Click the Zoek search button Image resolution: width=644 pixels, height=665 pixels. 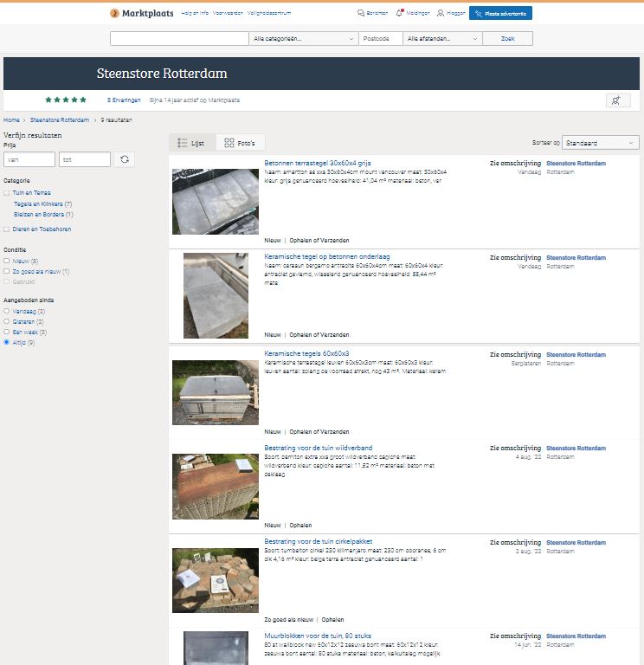click(507, 39)
